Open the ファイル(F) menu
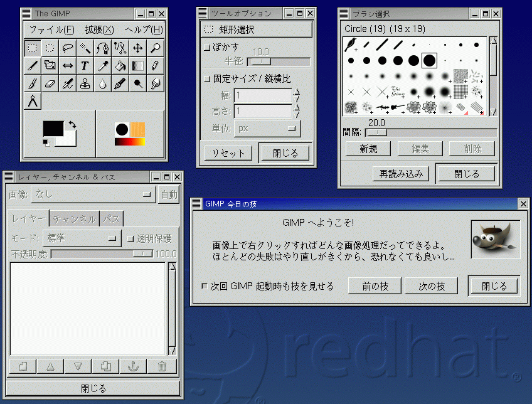 [x=52, y=30]
